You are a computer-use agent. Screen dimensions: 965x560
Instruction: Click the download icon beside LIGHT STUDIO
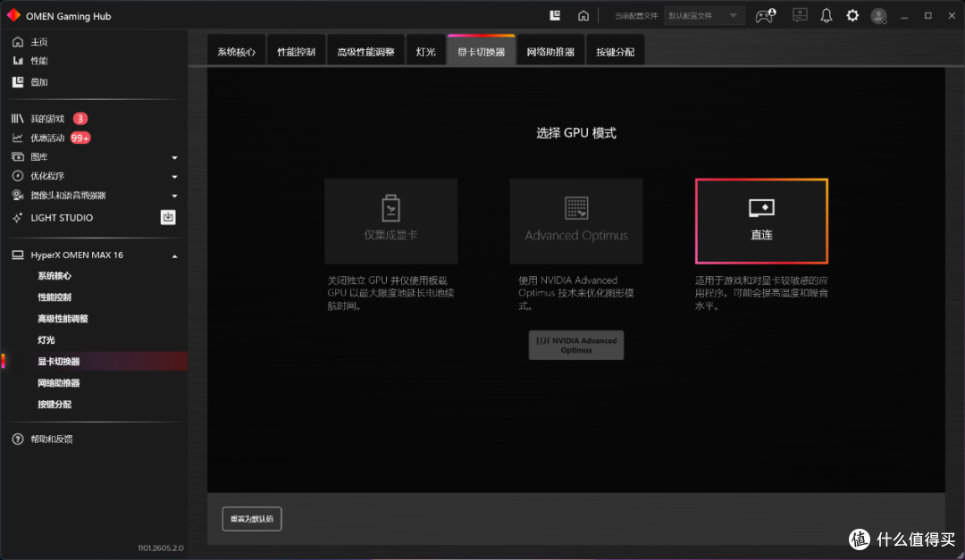168,217
